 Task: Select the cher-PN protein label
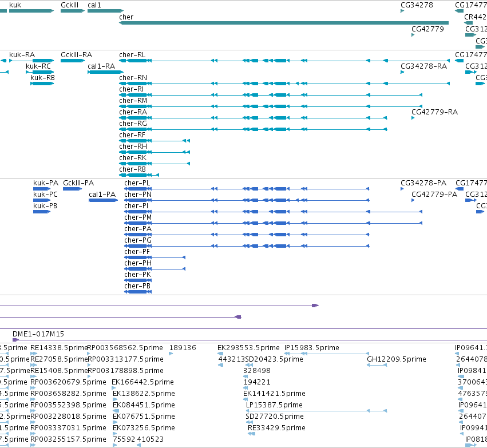coord(138,195)
